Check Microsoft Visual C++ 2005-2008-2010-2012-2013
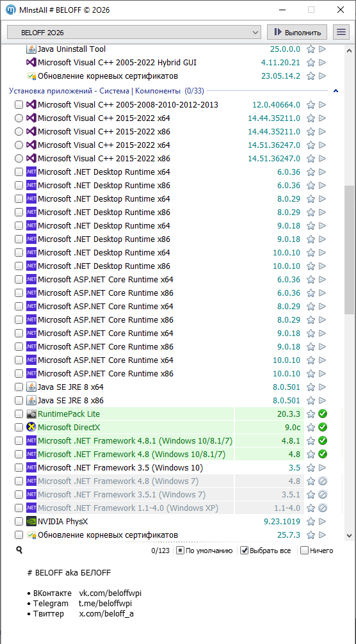 click(x=19, y=105)
